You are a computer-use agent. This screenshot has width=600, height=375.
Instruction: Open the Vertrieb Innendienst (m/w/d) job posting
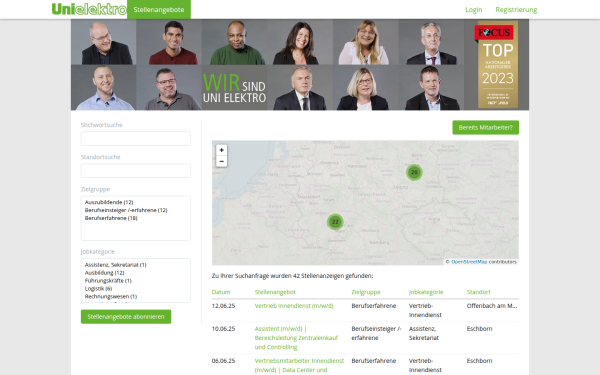(x=294, y=306)
